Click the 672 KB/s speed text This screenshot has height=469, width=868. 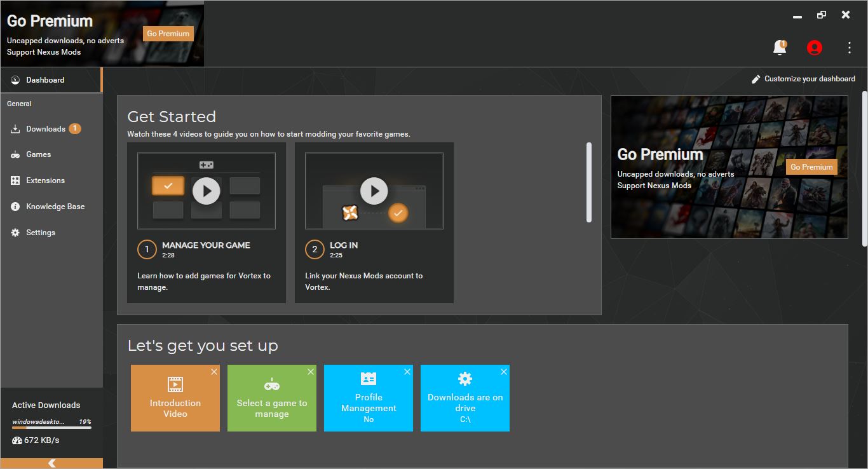(x=42, y=440)
